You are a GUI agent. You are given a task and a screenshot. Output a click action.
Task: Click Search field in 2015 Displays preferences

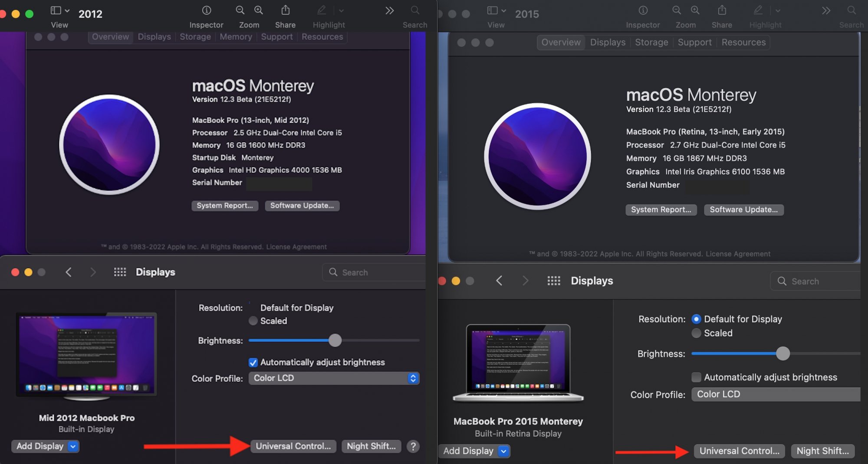[x=815, y=281]
